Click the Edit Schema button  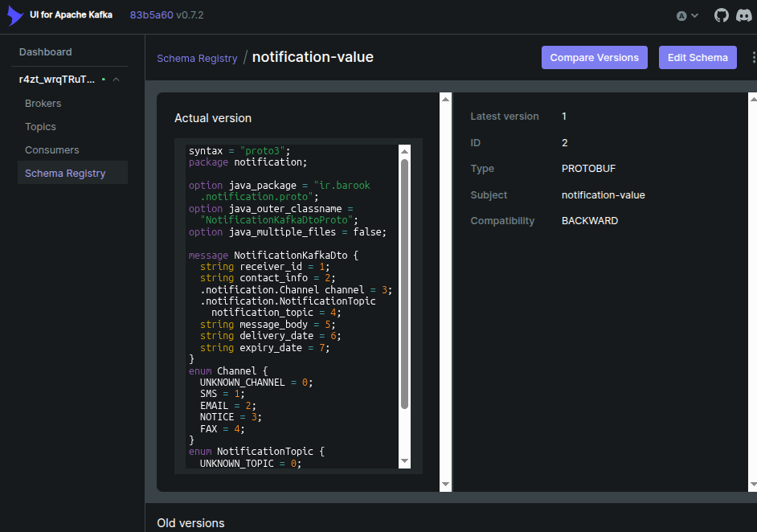pyautogui.click(x=698, y=57)
